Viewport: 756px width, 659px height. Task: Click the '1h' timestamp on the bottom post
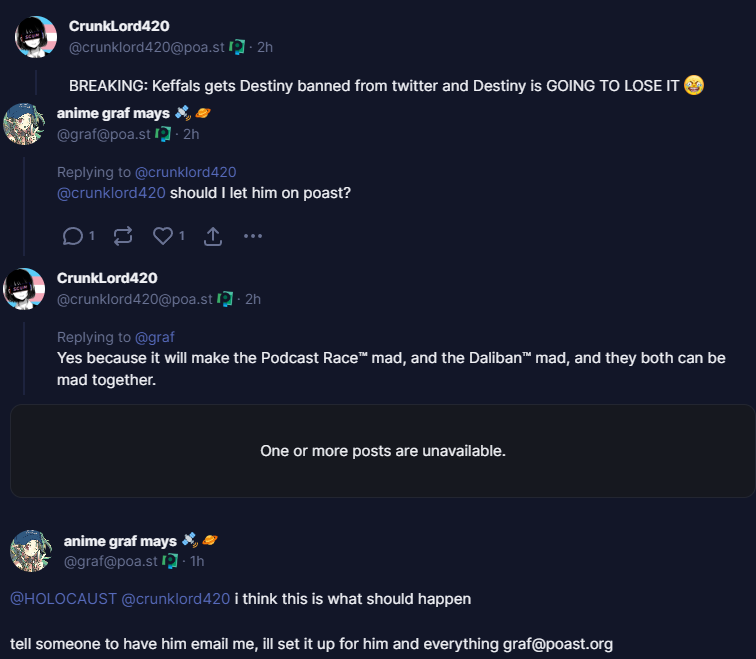[x=197, y=561]
